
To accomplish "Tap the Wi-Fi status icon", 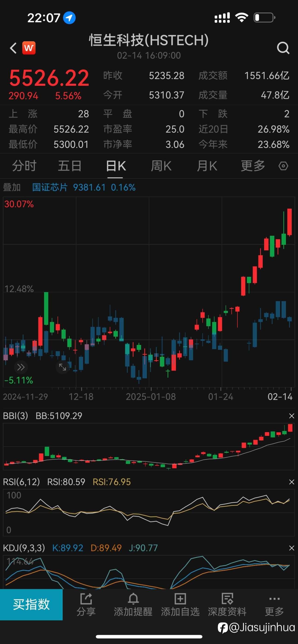I will [x=241, y=17].
